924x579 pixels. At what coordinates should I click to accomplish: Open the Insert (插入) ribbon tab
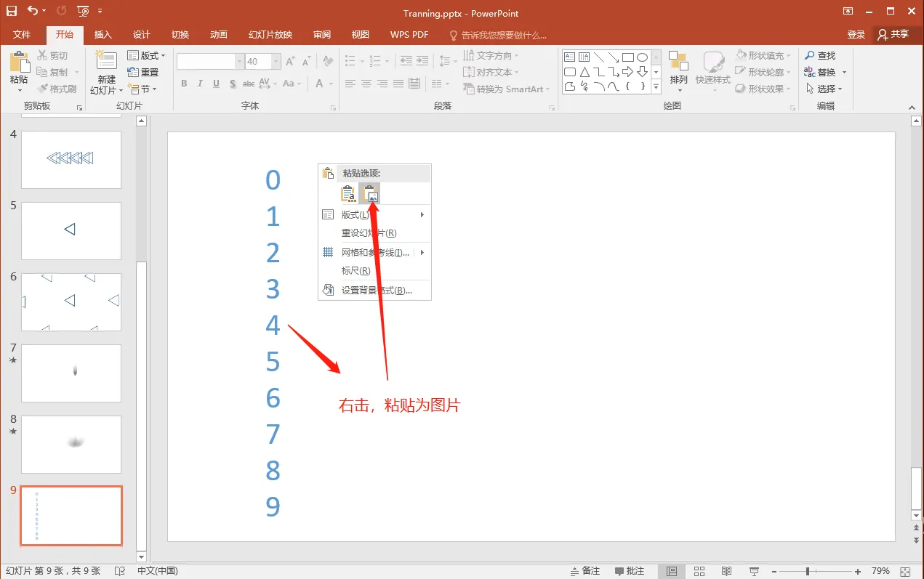click(x=103, y=35)
